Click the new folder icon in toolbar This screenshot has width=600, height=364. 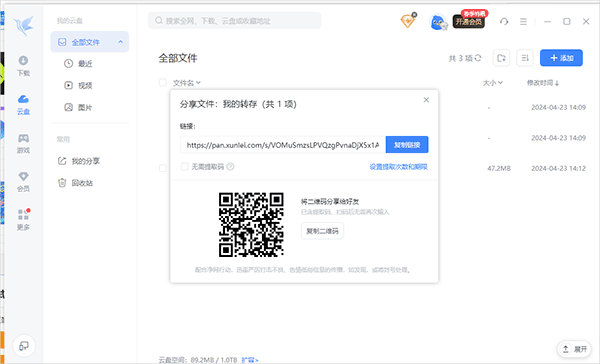(501, 58)
